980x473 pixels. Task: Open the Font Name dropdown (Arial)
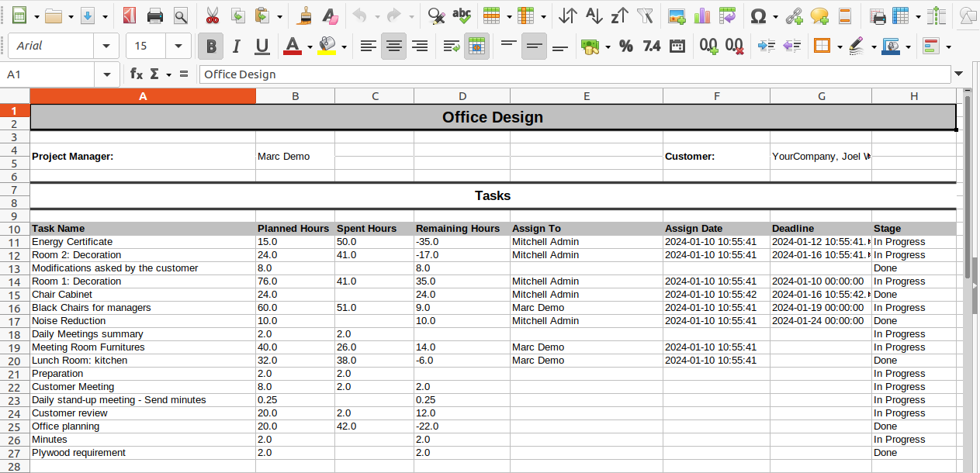tap(106, 47)
